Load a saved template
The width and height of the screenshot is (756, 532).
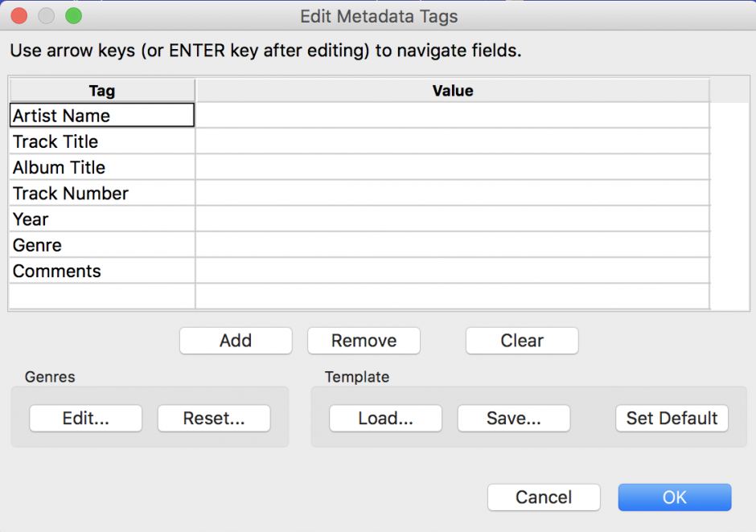pos(384,418)
